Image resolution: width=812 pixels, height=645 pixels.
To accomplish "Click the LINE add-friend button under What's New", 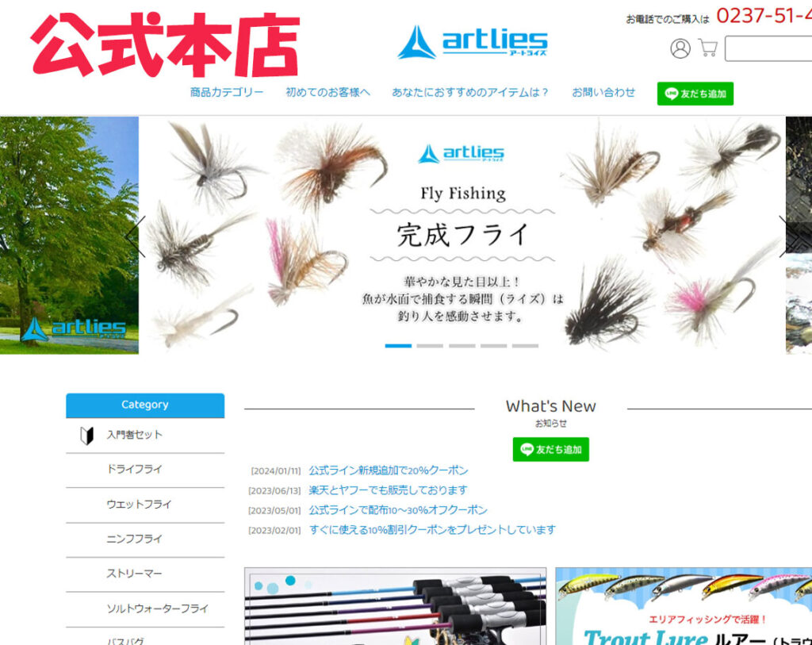I will pos(550,450).
